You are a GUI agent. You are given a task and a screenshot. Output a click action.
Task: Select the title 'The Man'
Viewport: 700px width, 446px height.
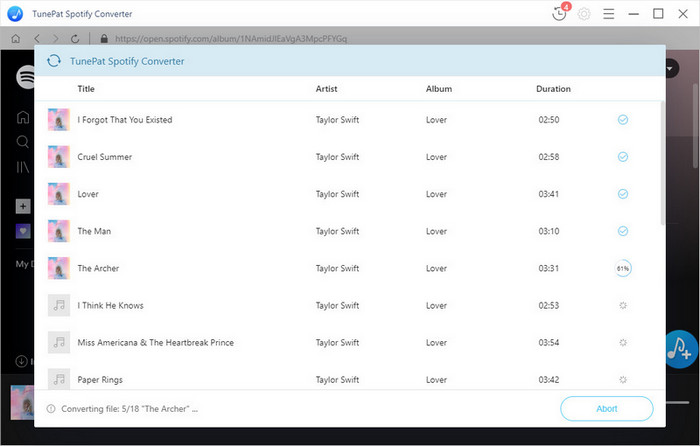[x=94, y=231]
